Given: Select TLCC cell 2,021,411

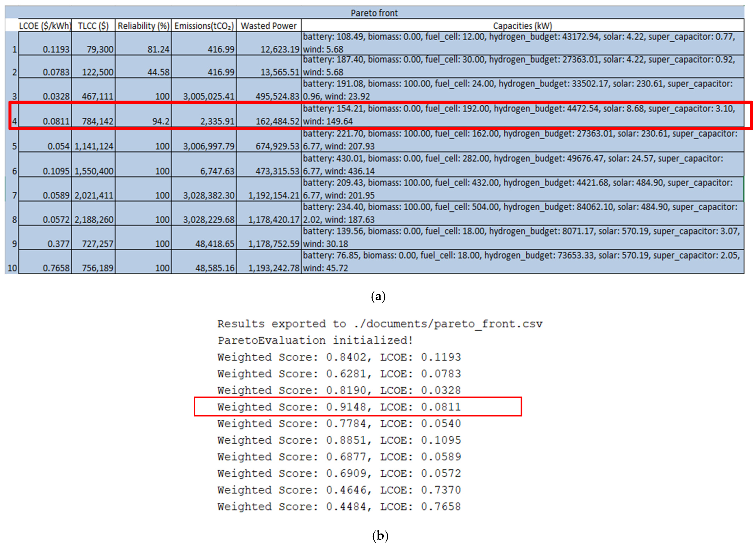Looking at the screenshot, I should click(x=93, y=189).
